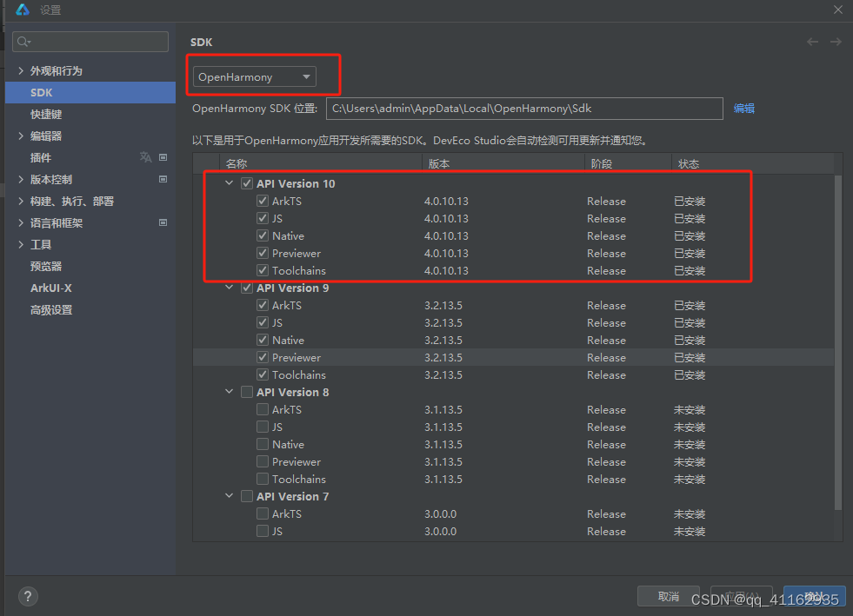Click the 版本 column header
Viewport: 853px width, 616px height.
pyautogui.click(x=503, y=163)
